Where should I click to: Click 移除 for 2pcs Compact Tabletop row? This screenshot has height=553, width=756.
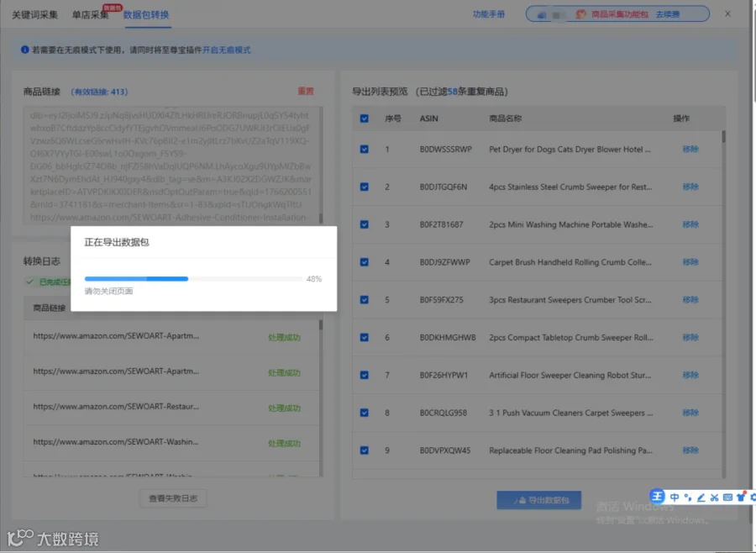690,337
